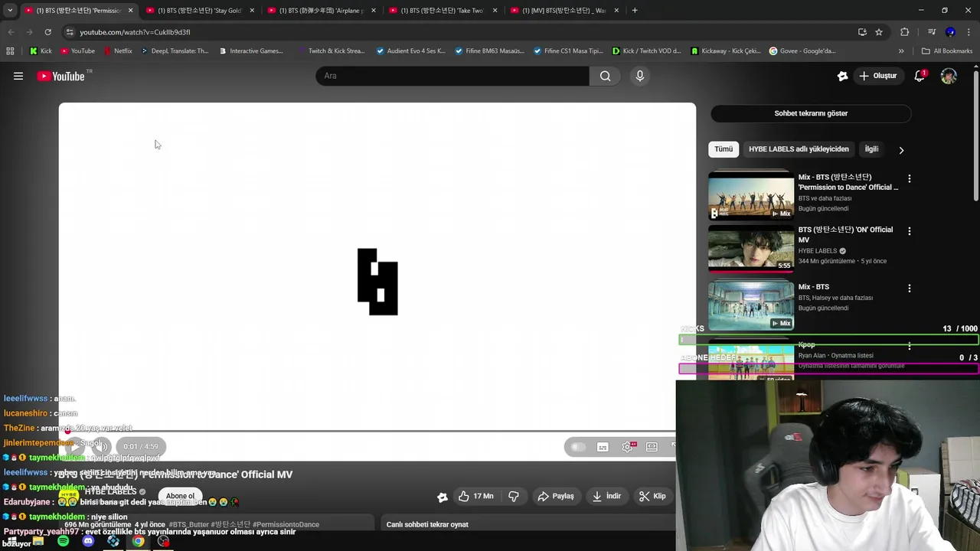Open the Chrome profile avatar
This screenshot has height=551, width=980.
(x=950, y=32)
